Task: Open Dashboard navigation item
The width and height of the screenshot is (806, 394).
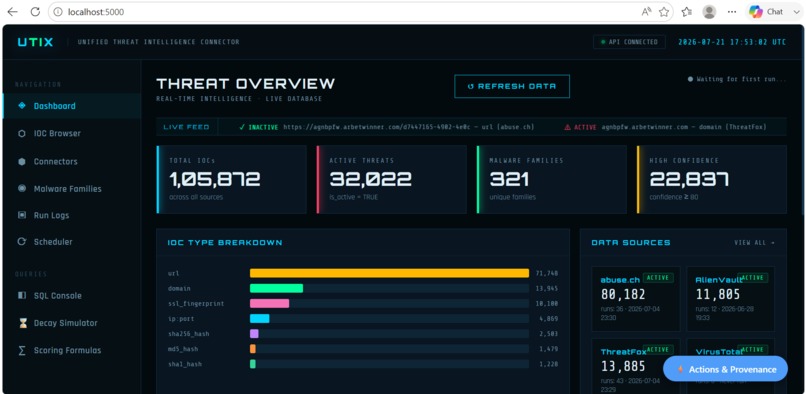Action: (x=72, y=106)
